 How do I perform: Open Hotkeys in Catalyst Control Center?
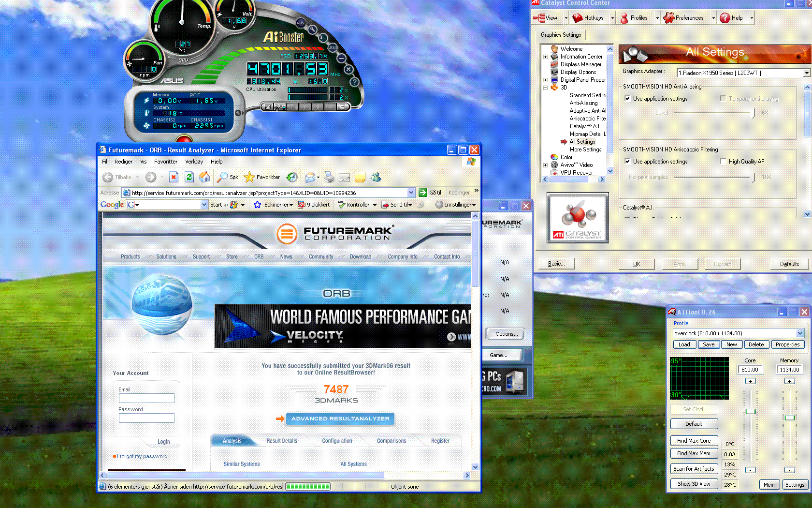point(588,18)
